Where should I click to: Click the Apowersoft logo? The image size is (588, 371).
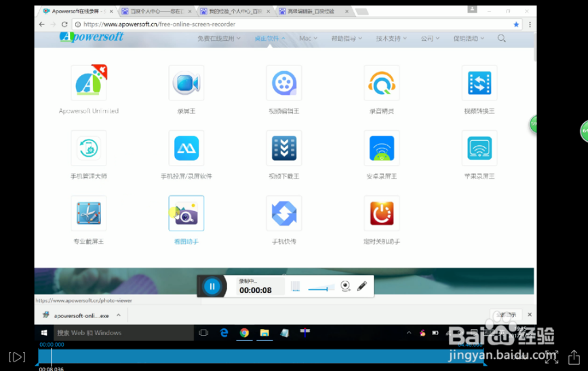(91, 37)
